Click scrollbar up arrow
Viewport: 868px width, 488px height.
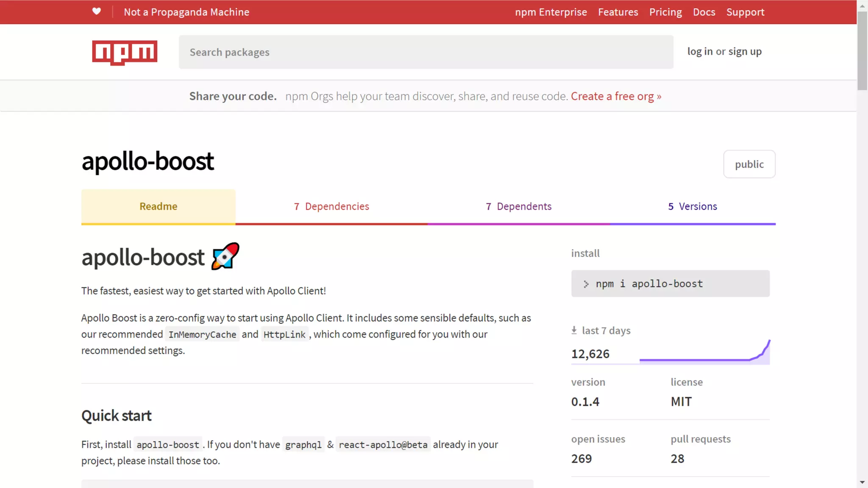point(862,6)
